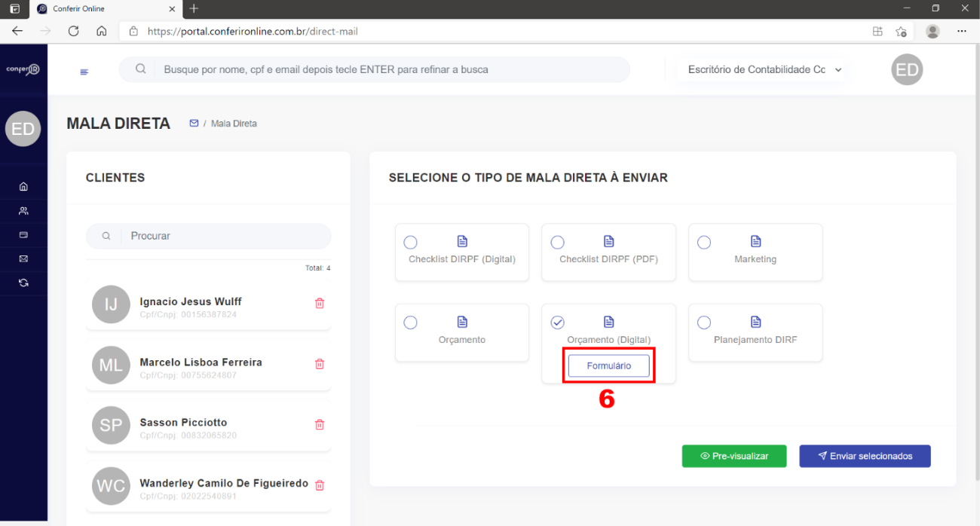Click the WC client avatar
Viewport: 980px width, 526px height.
(111, 487)
